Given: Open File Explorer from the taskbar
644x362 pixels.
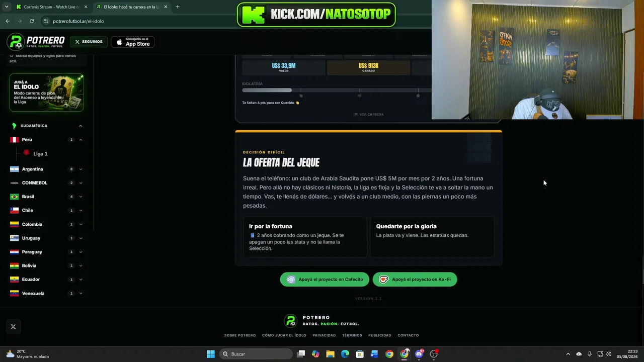Looking at the screenshot, I should coord(330,354).
